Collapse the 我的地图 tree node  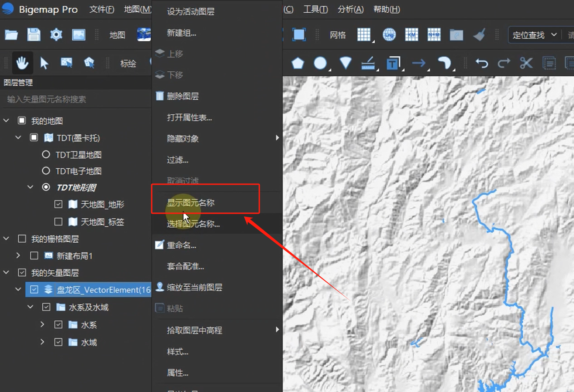pos(6,121)
